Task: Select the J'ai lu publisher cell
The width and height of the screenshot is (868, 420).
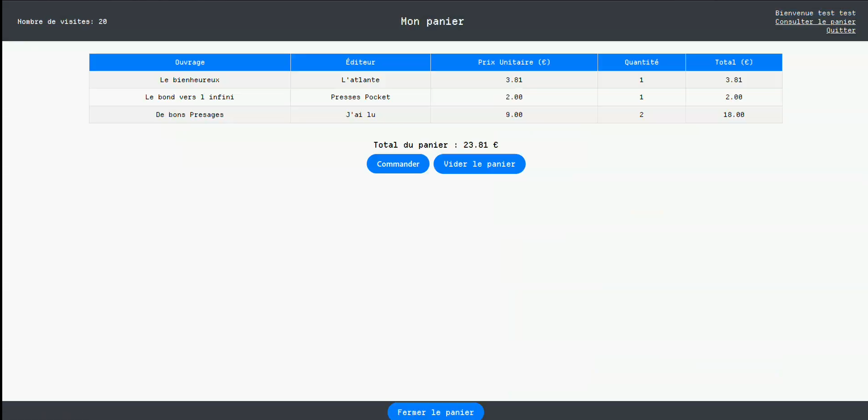Action: point(360,115)
